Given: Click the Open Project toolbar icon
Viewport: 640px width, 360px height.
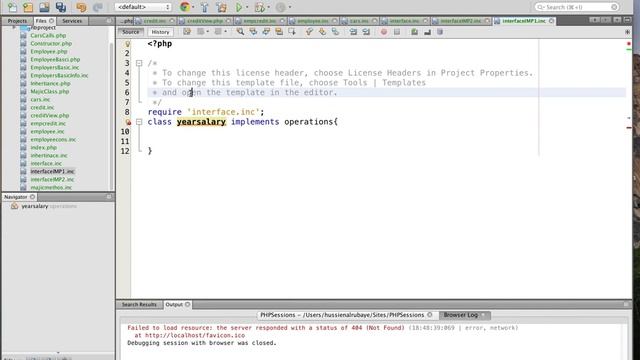Looking at the screenshot, I should coord(44,7).
